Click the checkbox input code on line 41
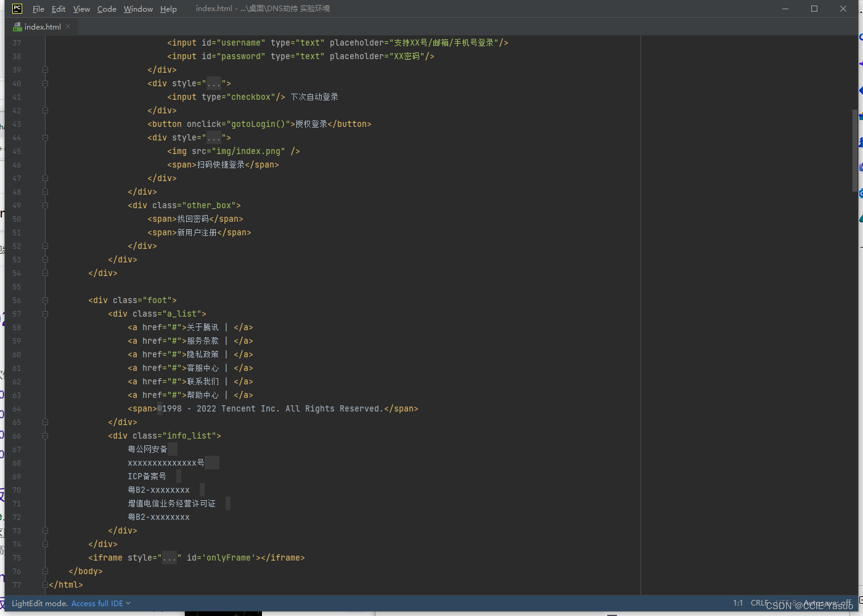 pos(252,97)
